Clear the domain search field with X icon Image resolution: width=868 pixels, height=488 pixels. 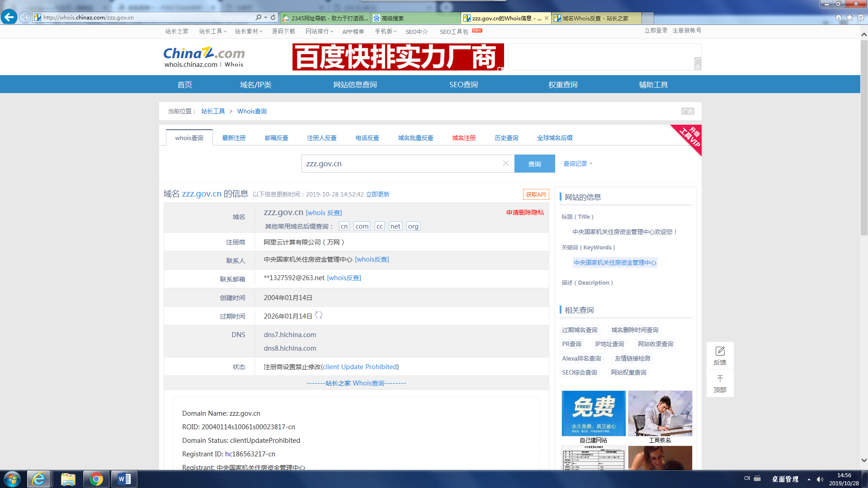tap(506, 163)
